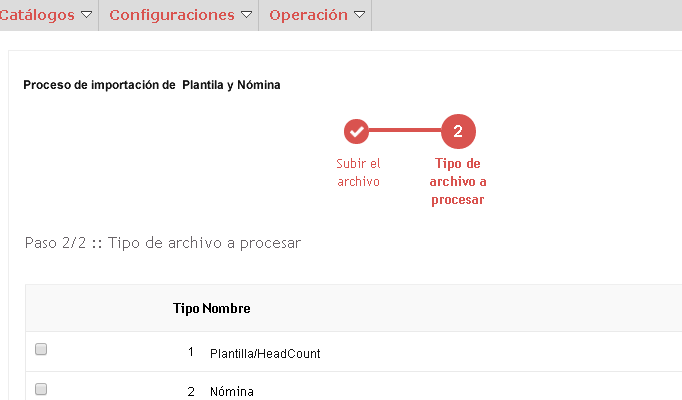This screenshot has height=400, width=682.
Task: Check the Plantilla/HeadCount checkbox
Action: pos(41,349)
